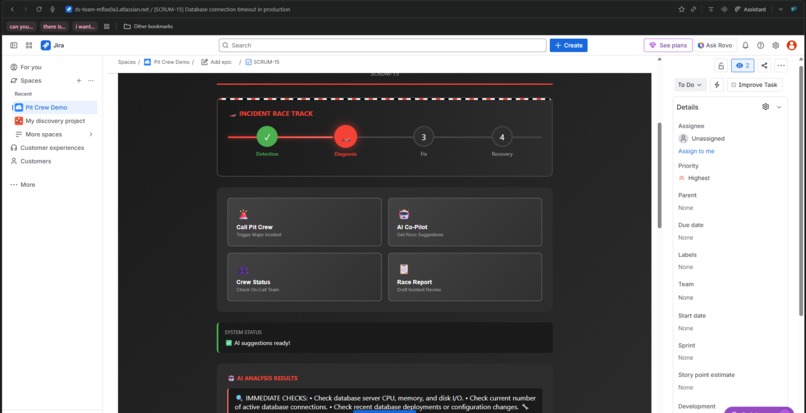The image size is (806, 413).
Task: Click the blue Create button
Action: point(569,45)
